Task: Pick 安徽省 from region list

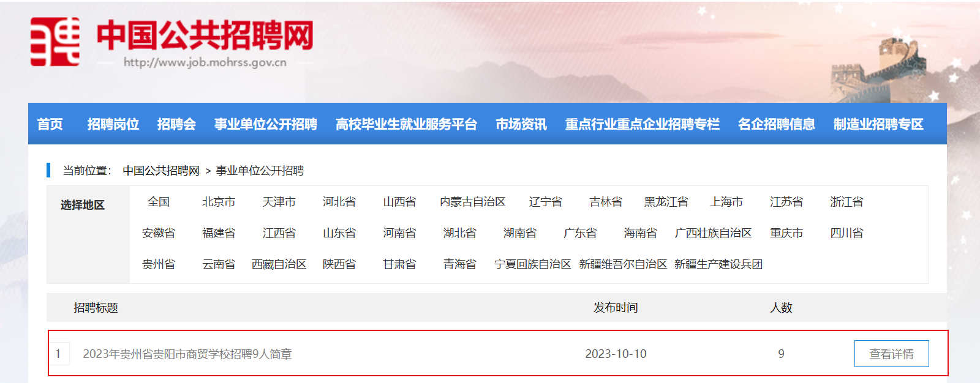Action: pyautogui.click(x=159, y=233)
